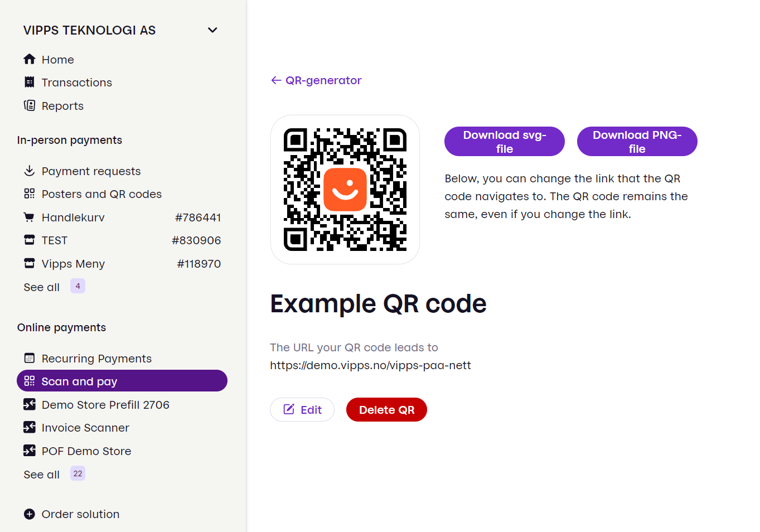760x532 pixels.
Task: Click the Handlekurv shopping cart icon
Action: tap(29, 217)
